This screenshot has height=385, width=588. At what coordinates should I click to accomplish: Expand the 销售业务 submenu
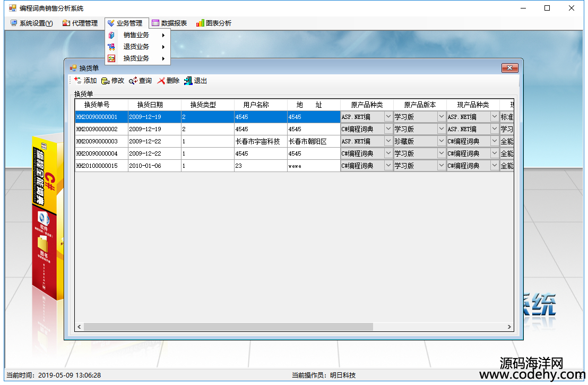click(137, 35)
